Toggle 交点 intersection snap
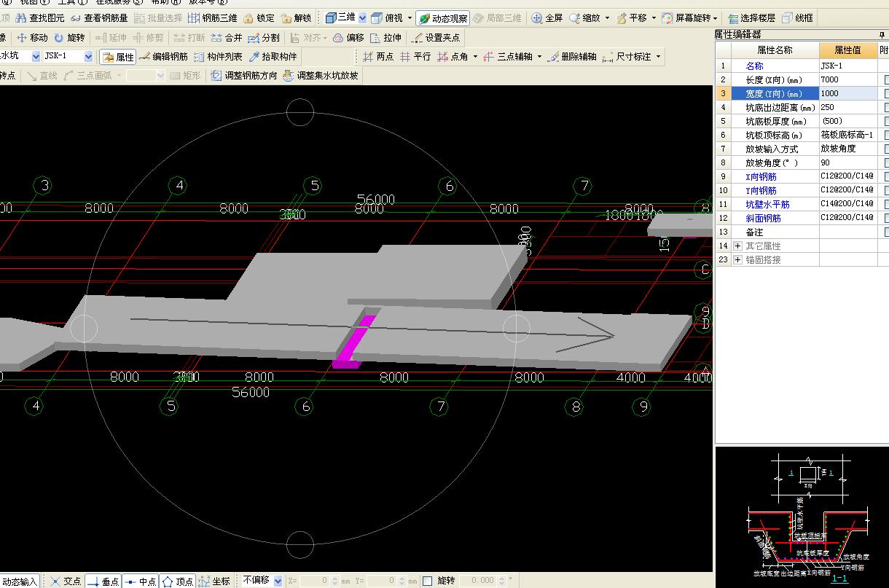 click(x=66, y=581)
